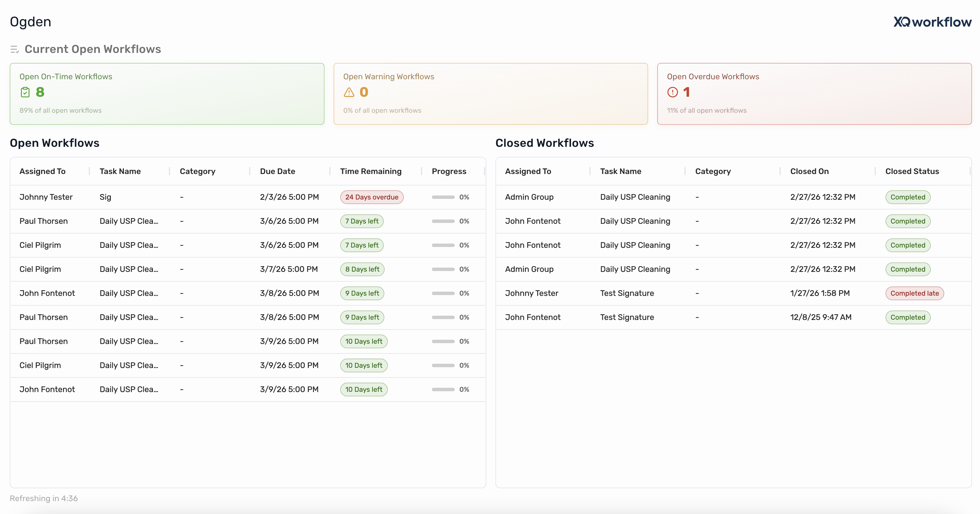The width and height of the screenshot is (980, 514).
Task: Sort the Time Remaining column
Action: (x=371, y=171)
